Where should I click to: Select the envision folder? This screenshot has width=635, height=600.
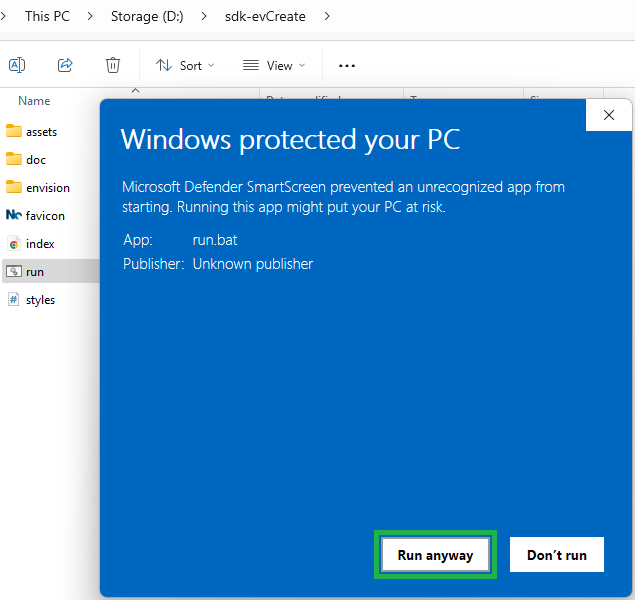[47, 188]
